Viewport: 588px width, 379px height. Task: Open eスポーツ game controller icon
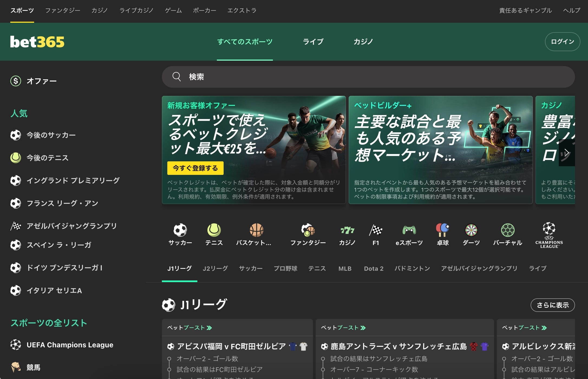coord(409,230)
